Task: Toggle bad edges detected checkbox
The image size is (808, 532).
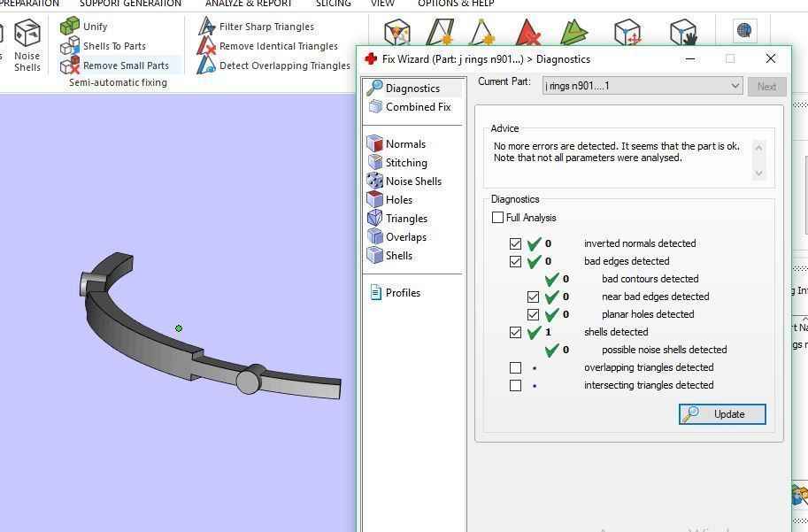Action: (x=515, y=261)
